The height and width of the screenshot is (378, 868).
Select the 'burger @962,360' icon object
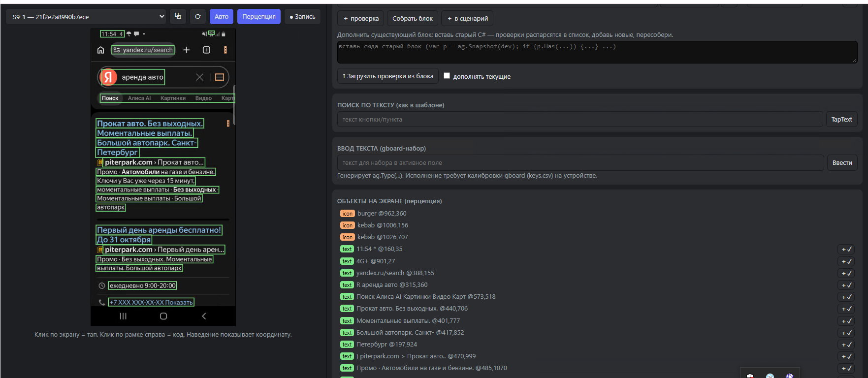click(373, 214)
